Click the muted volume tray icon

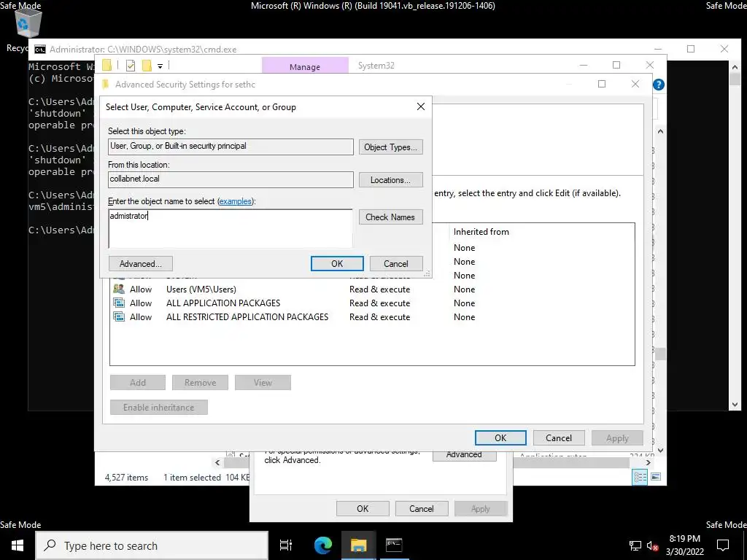(652, 546)
